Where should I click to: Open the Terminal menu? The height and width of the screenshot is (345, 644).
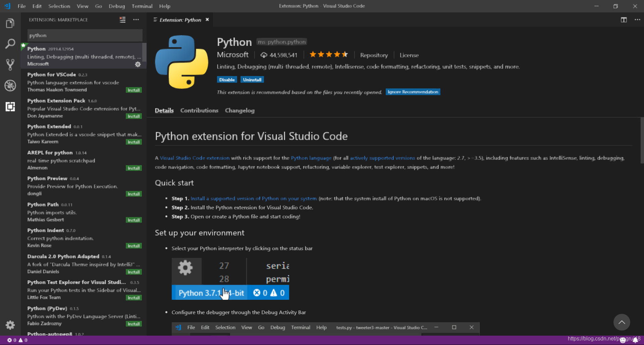point(142,6)
